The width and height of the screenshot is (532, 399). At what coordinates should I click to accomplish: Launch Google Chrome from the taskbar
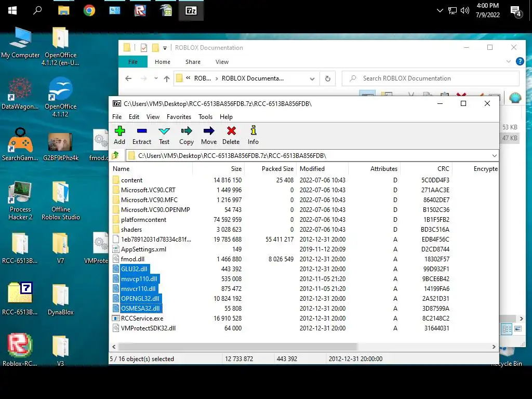pos(89,10)
